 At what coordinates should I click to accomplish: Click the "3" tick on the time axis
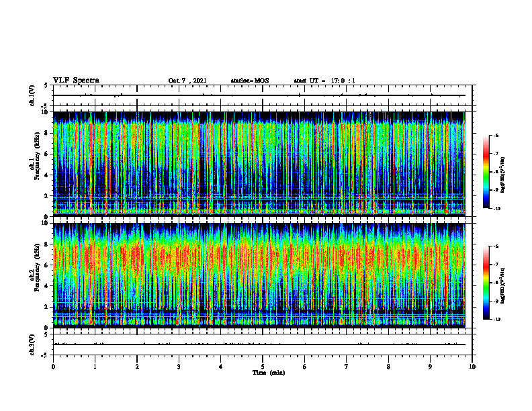pyautogui.click(x=179, y=367)
